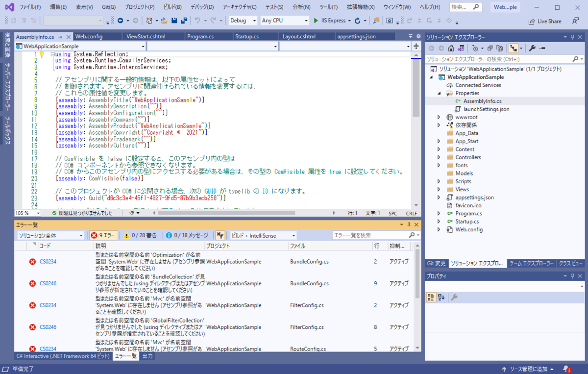This screenshot has height=374, width=588.
Task: Click the split editor icon above scrollbar
Action: tap(416, 46)
